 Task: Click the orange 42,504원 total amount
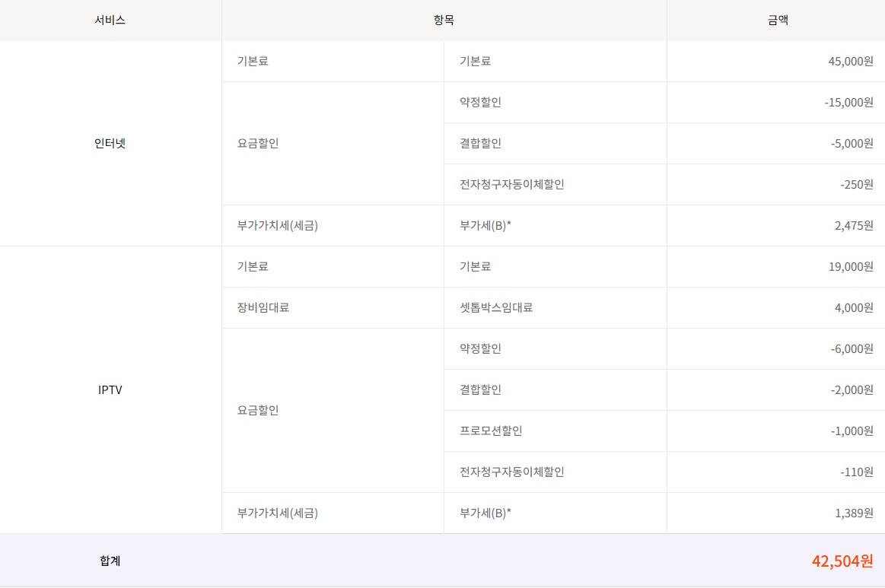coord(842,561)
